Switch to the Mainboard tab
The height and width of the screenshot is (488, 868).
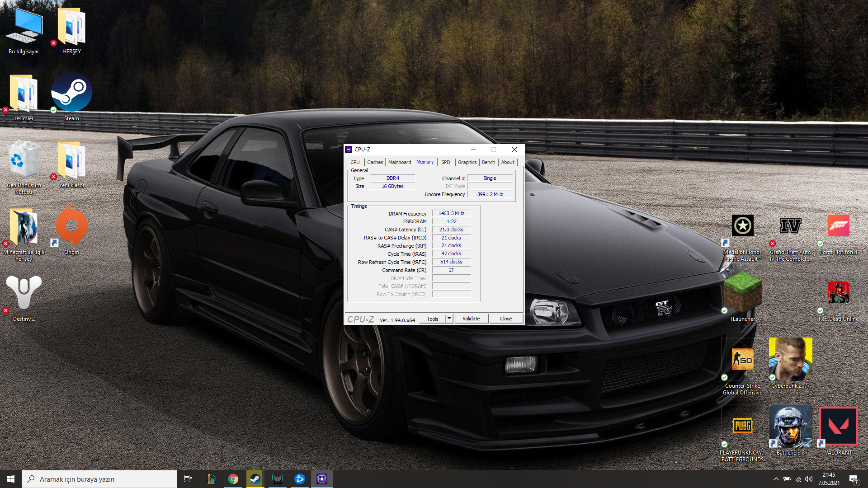pyautogui.click(x=400, y=162)
